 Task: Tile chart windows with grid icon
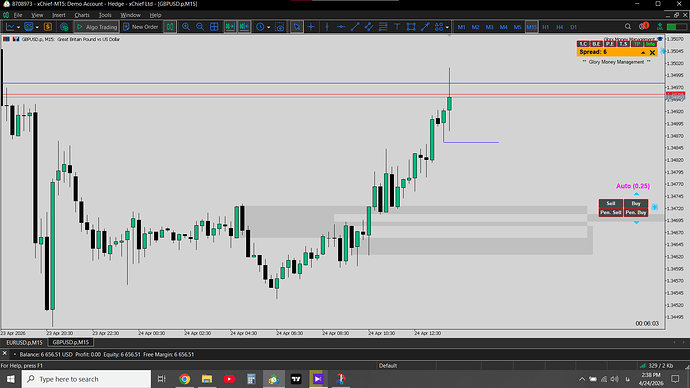[214, 27]
